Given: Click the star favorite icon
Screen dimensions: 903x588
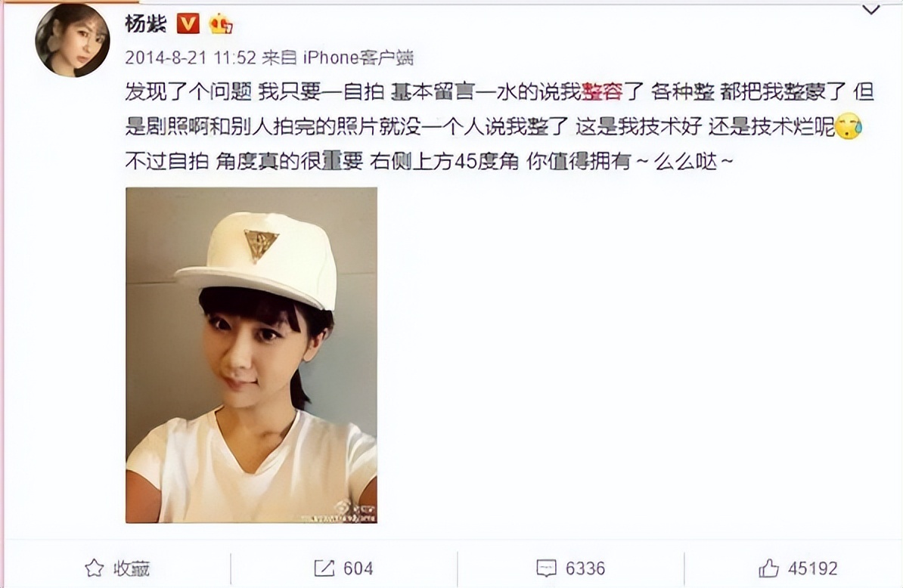Looking at the screenshot, I should click(95, 568).
